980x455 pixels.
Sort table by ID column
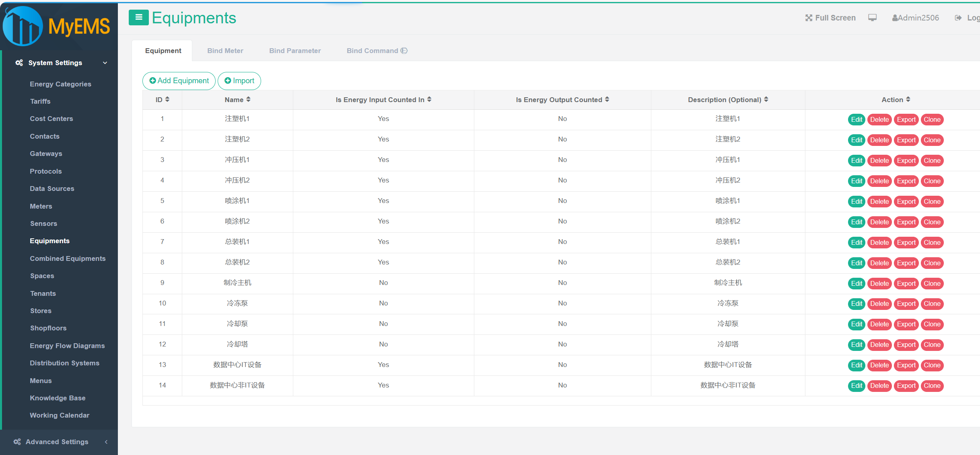pyautogui.click(x=167, y=99)
